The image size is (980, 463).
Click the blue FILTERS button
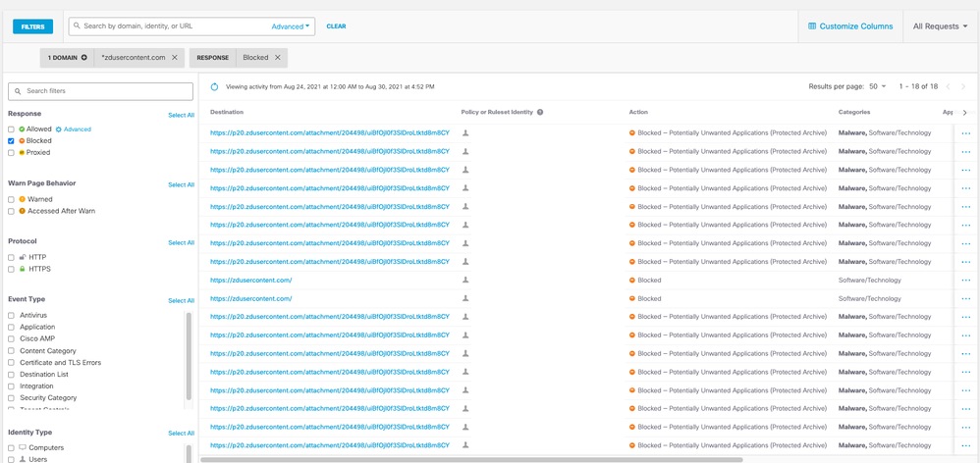(x=32, y=26)
